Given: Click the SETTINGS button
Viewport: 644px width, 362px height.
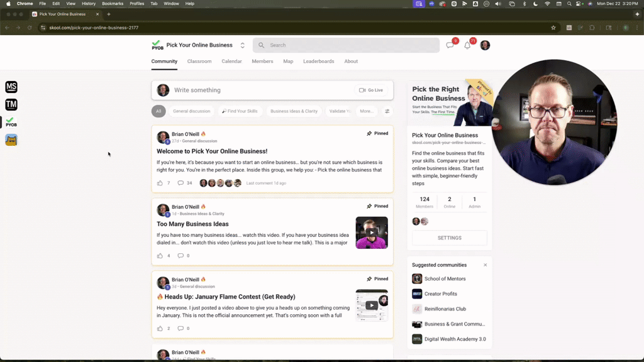Looking at the screenshot, I should coord(449,238).
